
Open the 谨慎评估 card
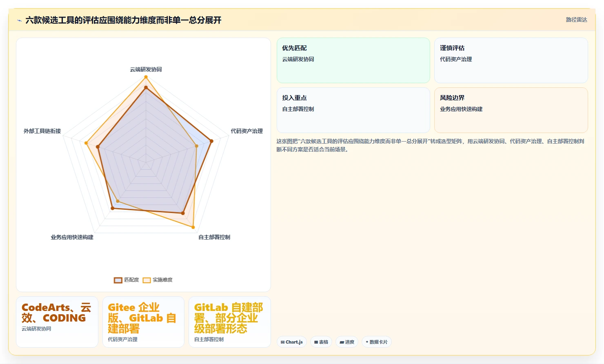click(511, 60)
